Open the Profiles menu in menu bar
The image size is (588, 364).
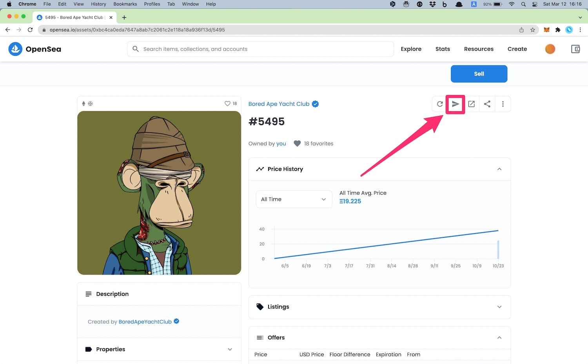152,4
